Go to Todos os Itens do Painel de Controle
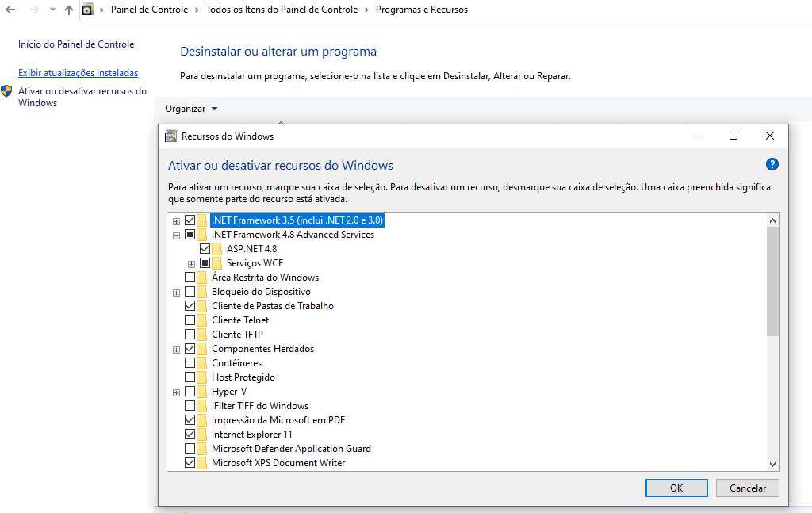The height and width of the screenshot is (513, 812). click(x=282, y=10)
